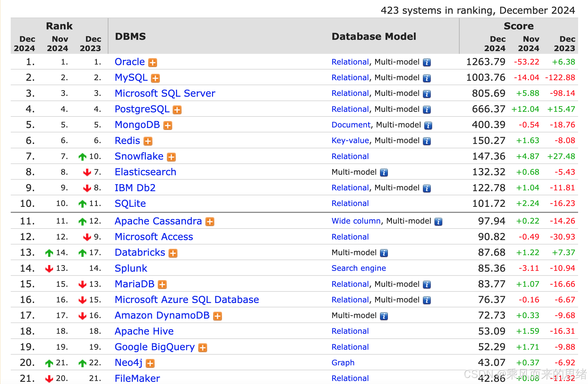This screenshot has height=384, width=588.
Task: Click the plus icon beside MariaDB
Action: [162, 285]
